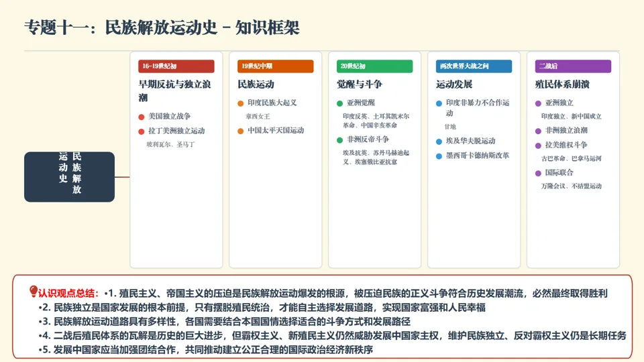Click the item 国际联合

[x=559, y=173]
